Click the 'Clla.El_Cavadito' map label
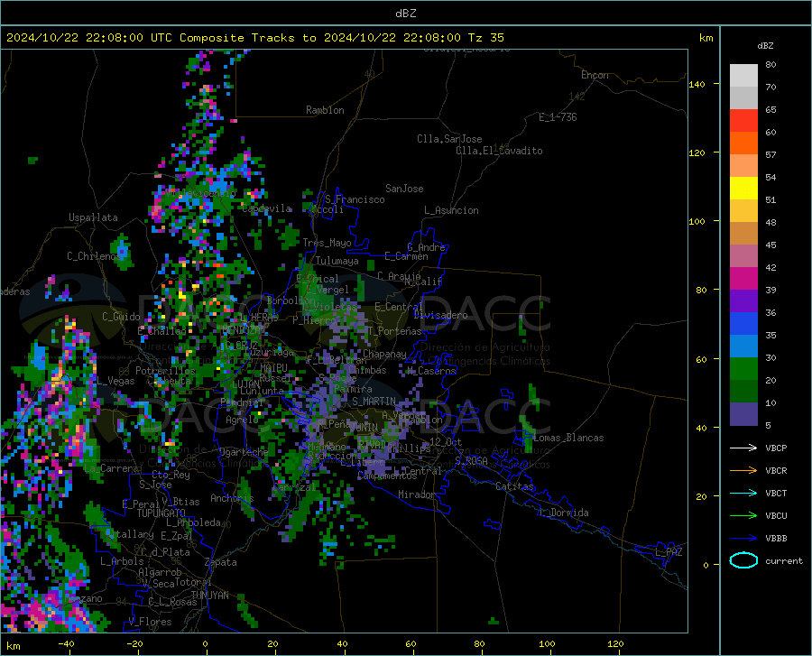 [499, 151]
